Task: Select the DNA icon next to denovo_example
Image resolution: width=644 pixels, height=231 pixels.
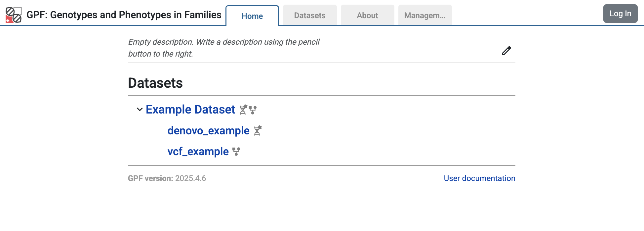Action: [258, 131]
